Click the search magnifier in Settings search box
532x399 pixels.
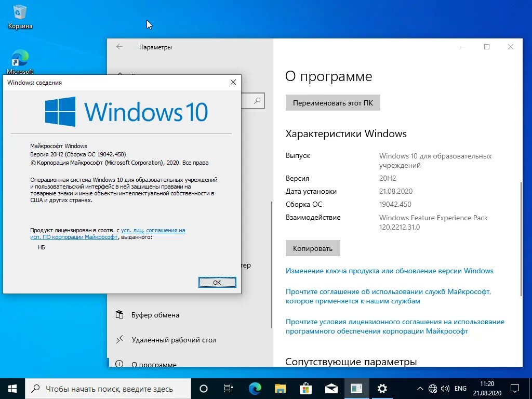tap(258, 101)
